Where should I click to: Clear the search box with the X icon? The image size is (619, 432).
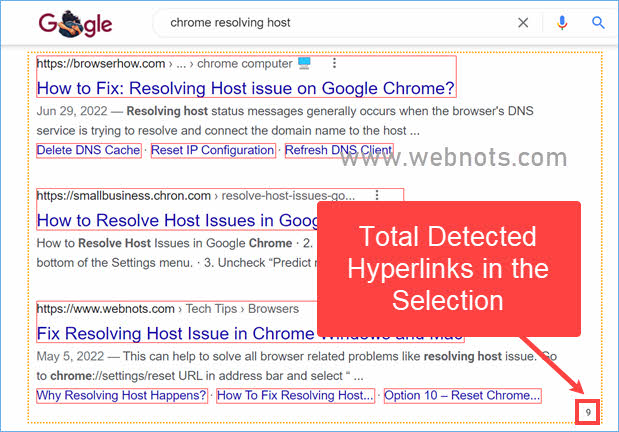[523, 22]
